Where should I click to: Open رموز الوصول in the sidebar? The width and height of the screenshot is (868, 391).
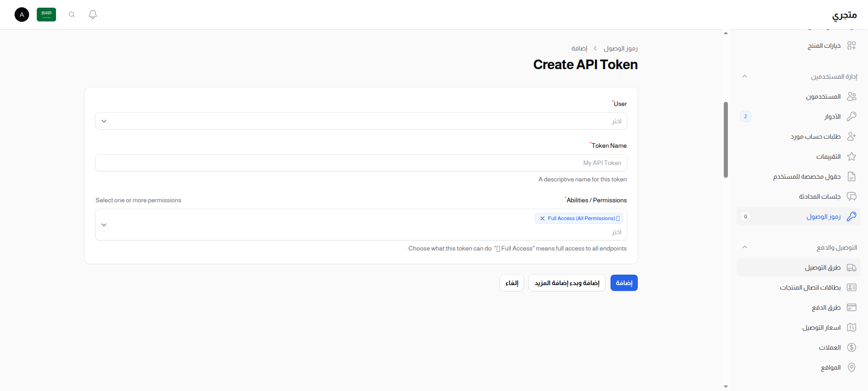coord(823,216)
